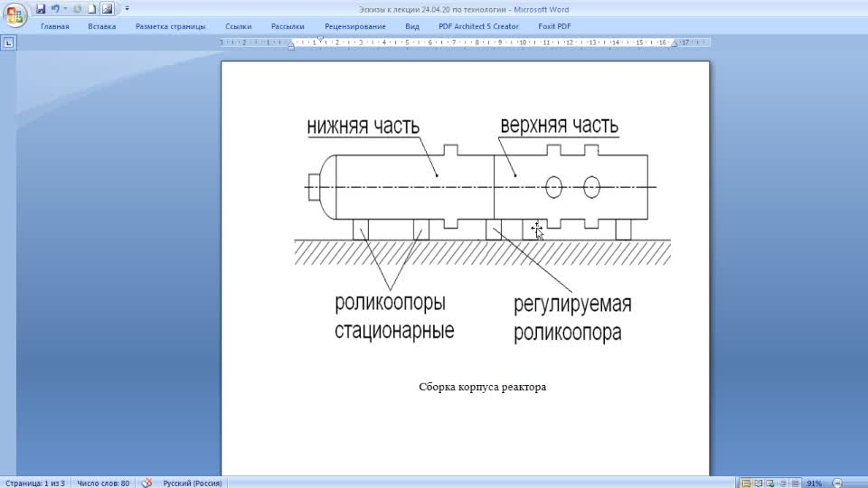
Task: Switch to Разметка страницы tab
Action: point(171,26)
